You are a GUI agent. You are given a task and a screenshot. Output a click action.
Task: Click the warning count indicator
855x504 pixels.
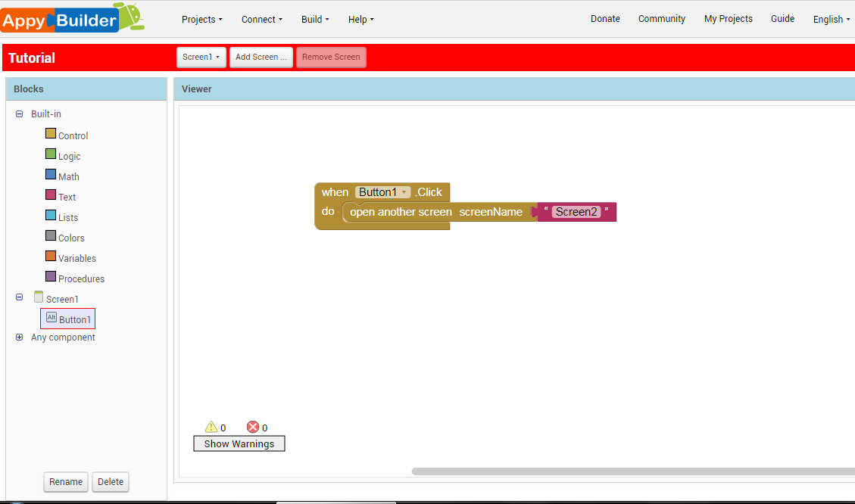tap(215, 427)
